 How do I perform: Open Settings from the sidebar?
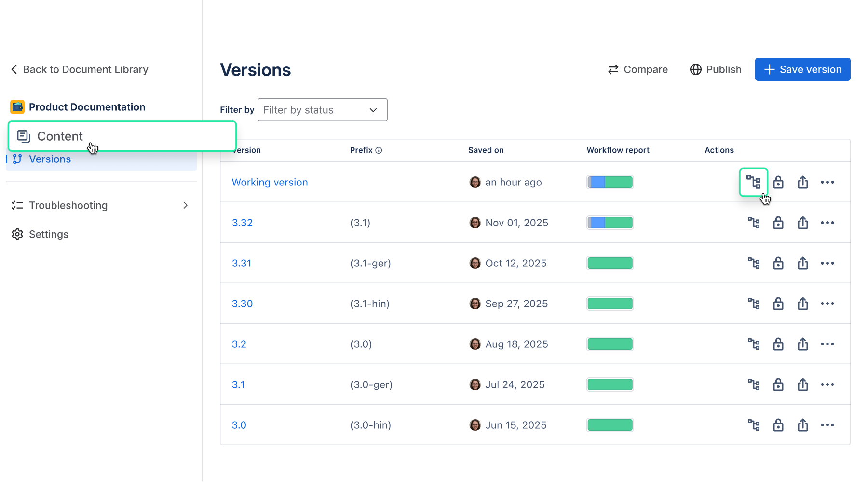49,234
